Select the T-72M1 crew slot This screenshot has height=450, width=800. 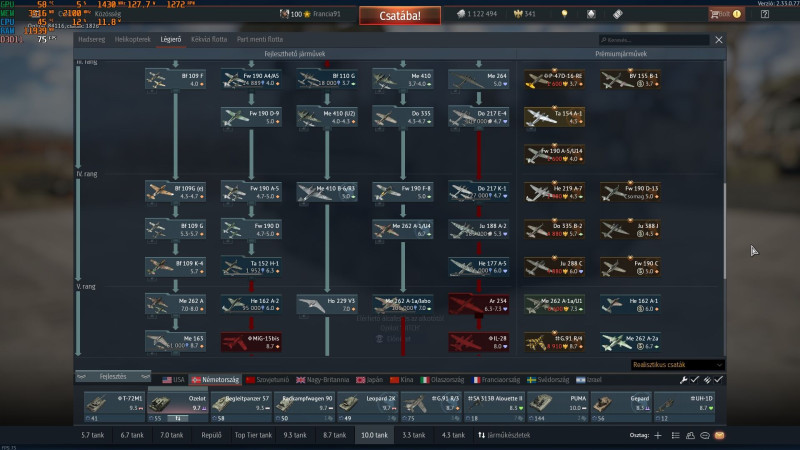pyautogui.click(x=114, y=407)
